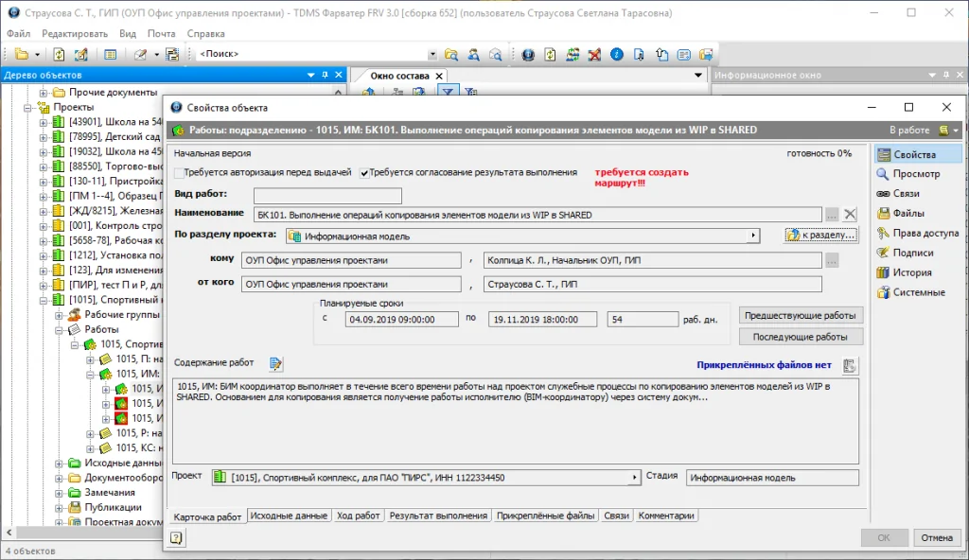The height and width of the screenshot is (560, 969).
Task: Switch to the Ход работ tab
Action: [x=358, y=516]
